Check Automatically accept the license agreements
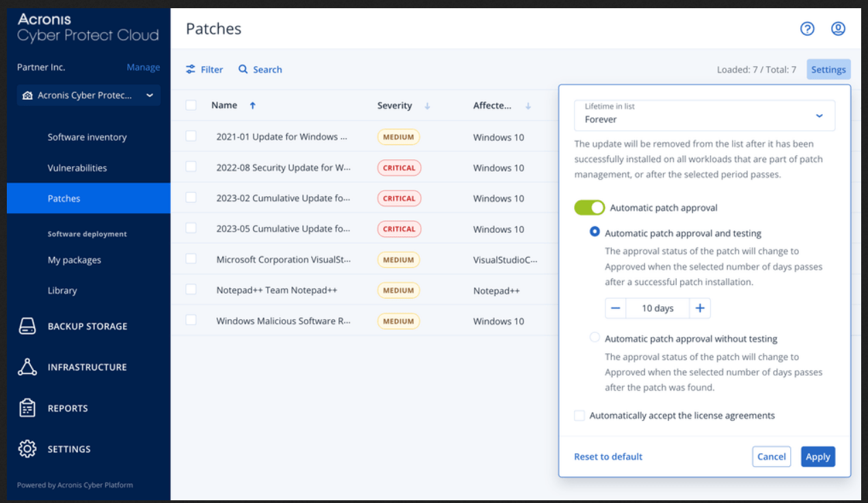The width and height of the screenshot is (868, 503). pos(580,416)
